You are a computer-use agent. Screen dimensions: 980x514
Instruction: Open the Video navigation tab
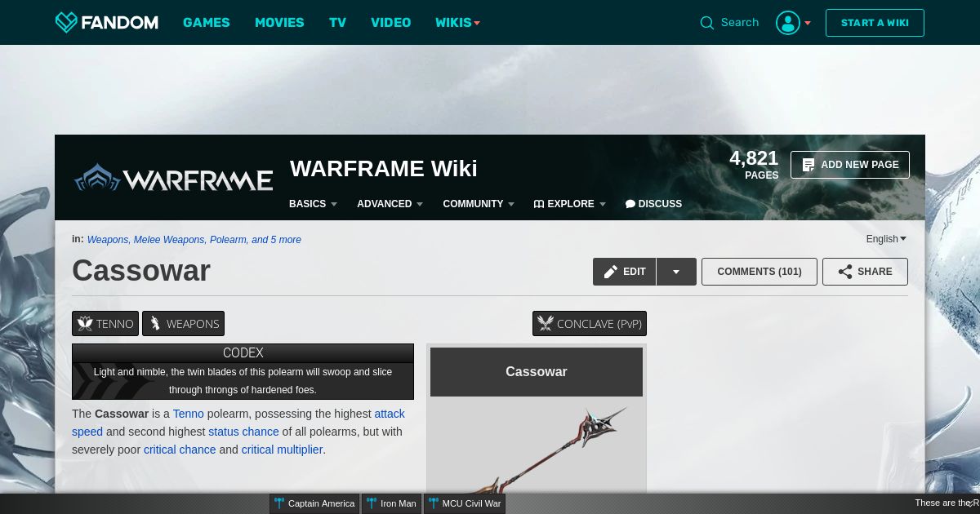coord(391,23)
